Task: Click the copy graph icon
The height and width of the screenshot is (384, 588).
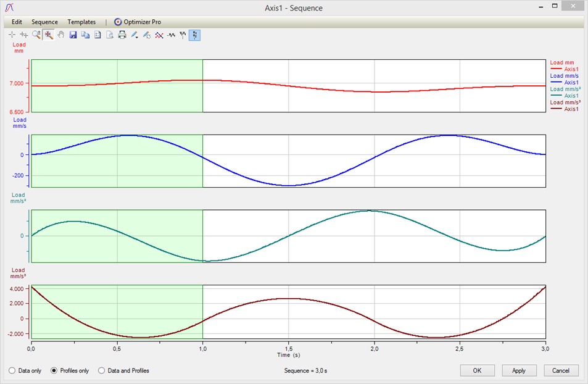Action: (85, 35)
